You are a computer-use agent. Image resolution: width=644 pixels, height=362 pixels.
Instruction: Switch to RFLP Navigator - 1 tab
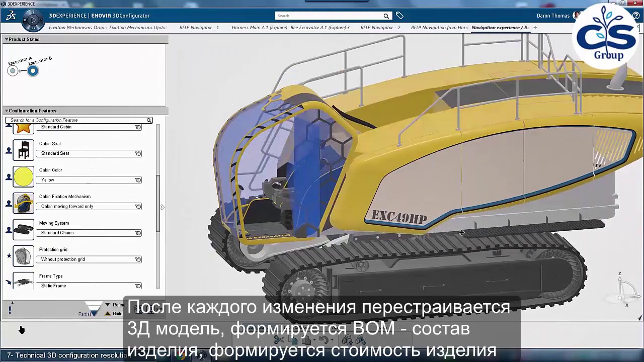[x=199, y=28]
